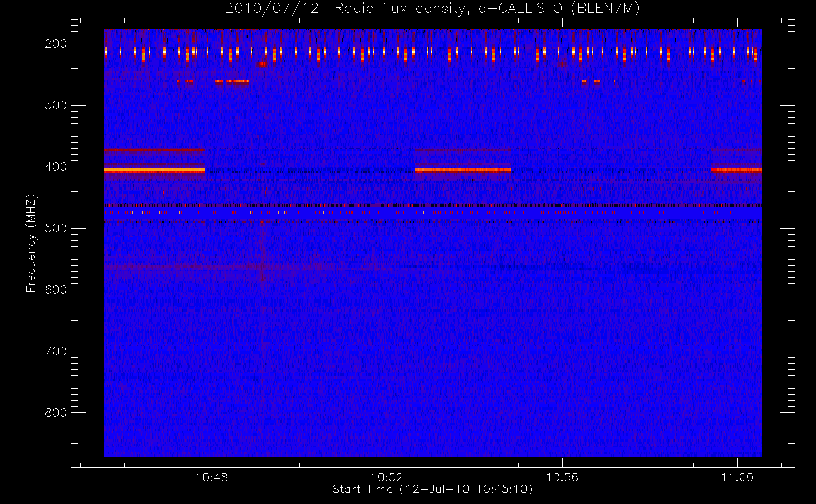Image resolution: width=816 pixels, height=504 pixels.
Task: Click the 10:56 time tick label
Action: tap(562, 477)
